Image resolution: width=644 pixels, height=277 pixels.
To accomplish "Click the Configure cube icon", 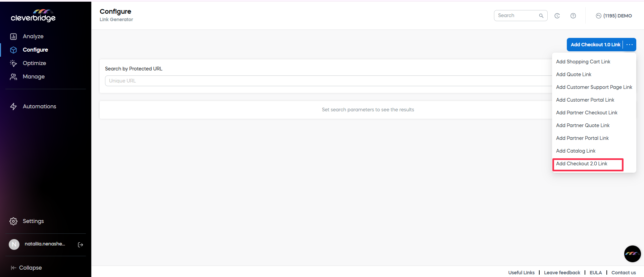I will pyautogui.click(x=13, y=50).
